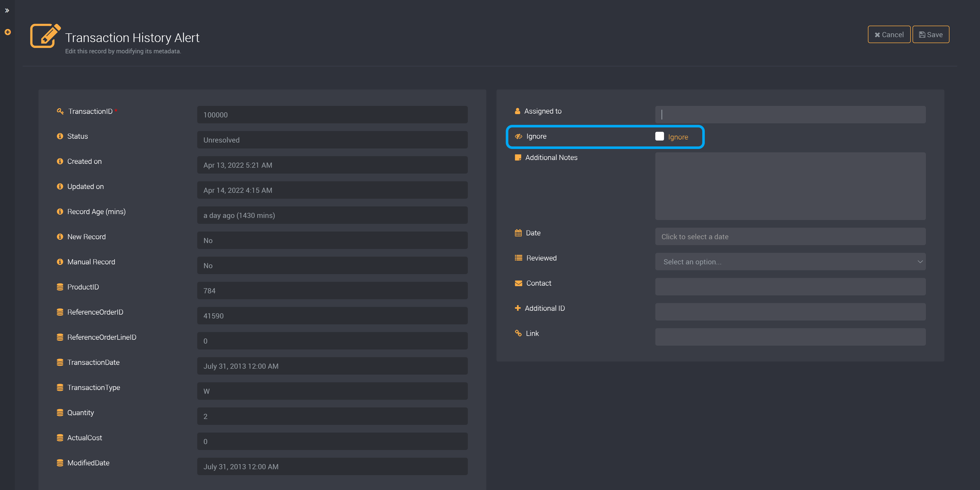This screenshot has width=980, height=490.
Task: Click the Additional ID input field
Action: pos(790,312)
